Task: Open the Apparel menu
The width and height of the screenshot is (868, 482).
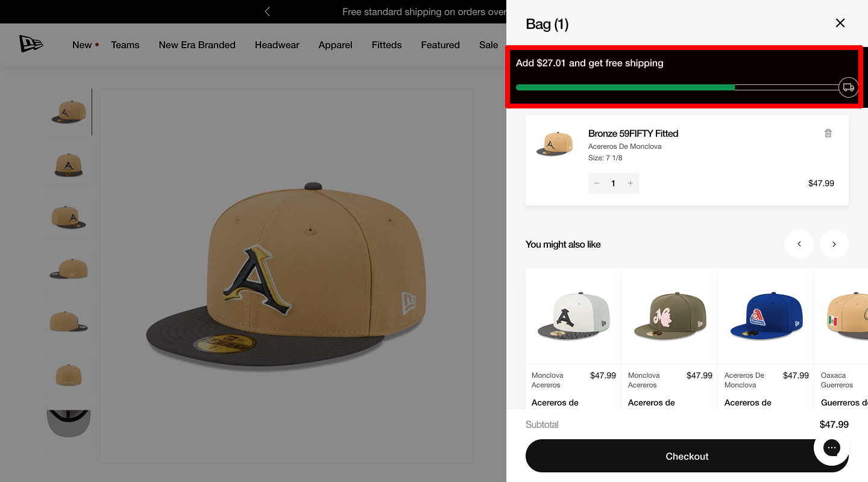Action: pyautogui.click(x=335, y=45)
